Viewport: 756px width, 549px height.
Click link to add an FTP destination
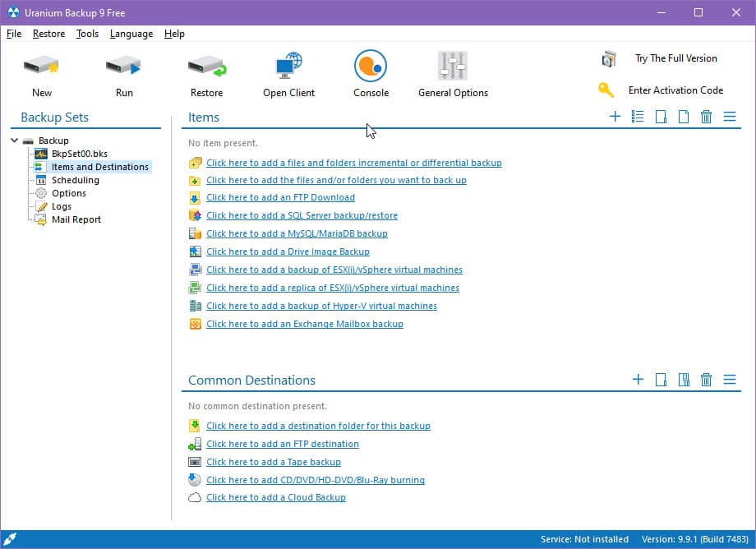pos(283,444)
